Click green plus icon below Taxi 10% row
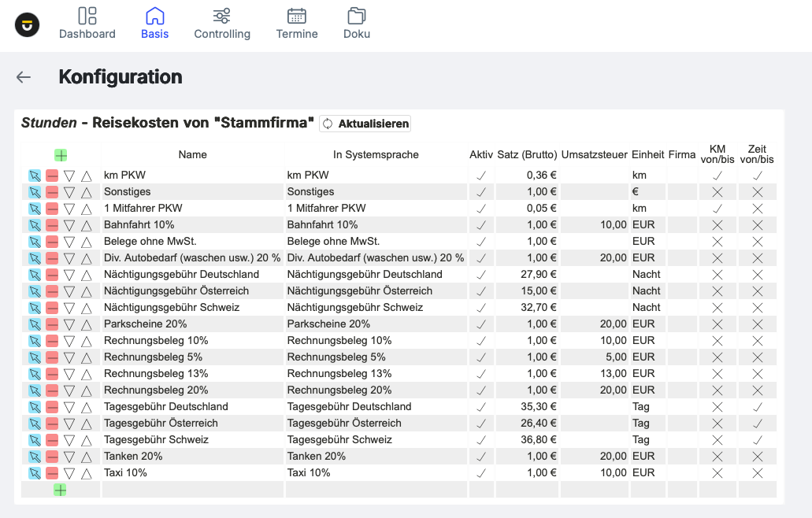 tap(60, 490)
